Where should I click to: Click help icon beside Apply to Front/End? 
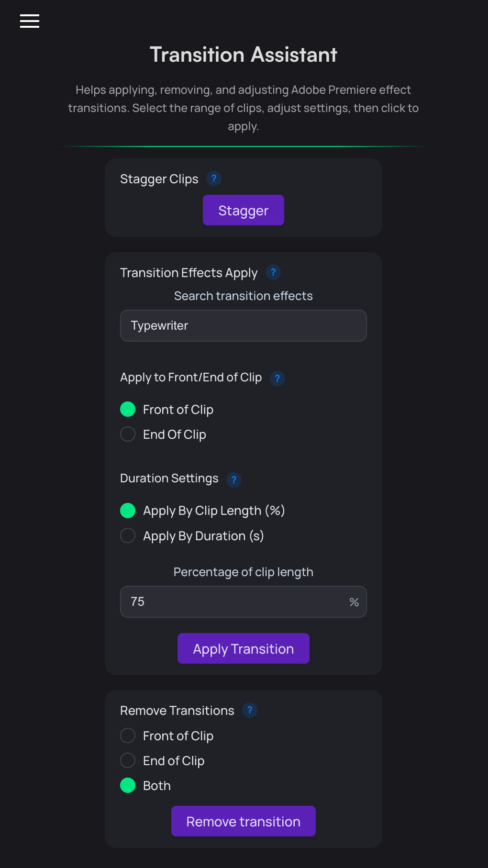click(277, 378)
